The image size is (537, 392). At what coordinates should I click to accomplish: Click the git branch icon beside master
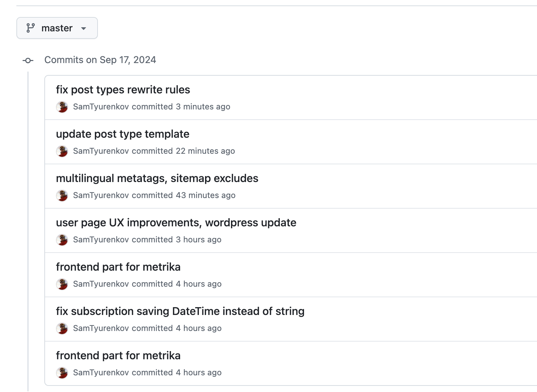(x=31, y=28)
